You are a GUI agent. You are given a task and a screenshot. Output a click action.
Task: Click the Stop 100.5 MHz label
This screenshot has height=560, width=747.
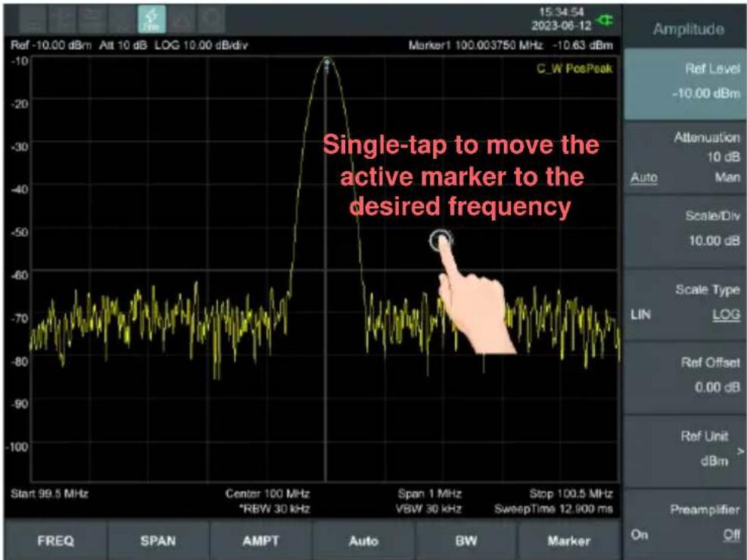571,493
